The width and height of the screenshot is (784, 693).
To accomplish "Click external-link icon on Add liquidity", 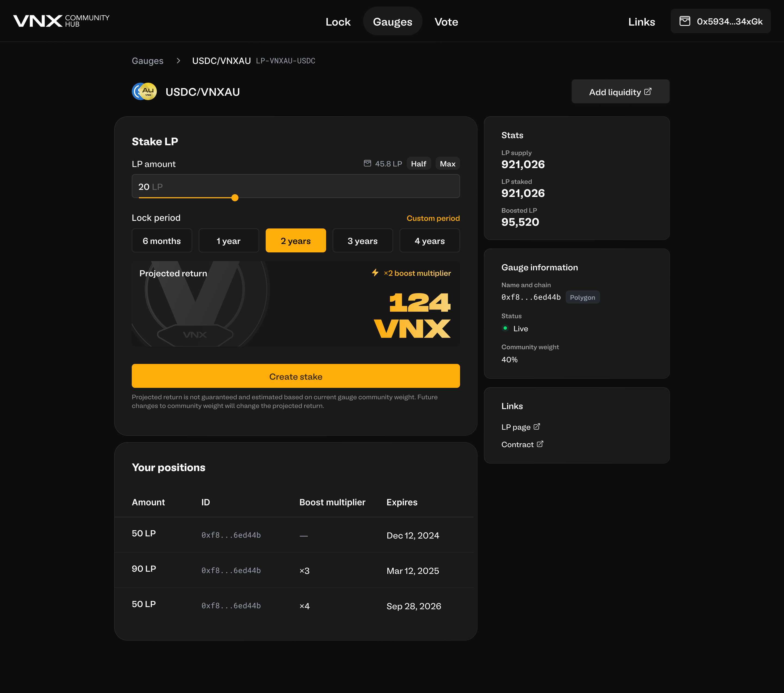I will coord(648,92).
